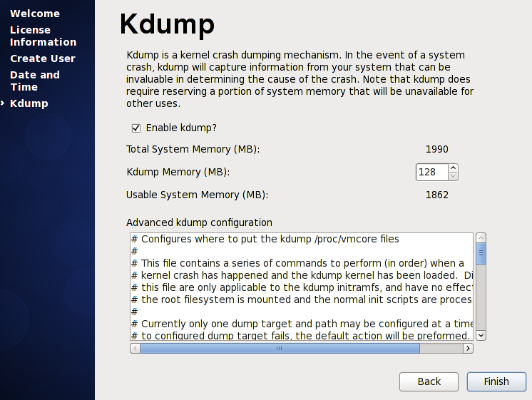
Task: Click the Kdump Memory value field
Action: coord(432,172)
